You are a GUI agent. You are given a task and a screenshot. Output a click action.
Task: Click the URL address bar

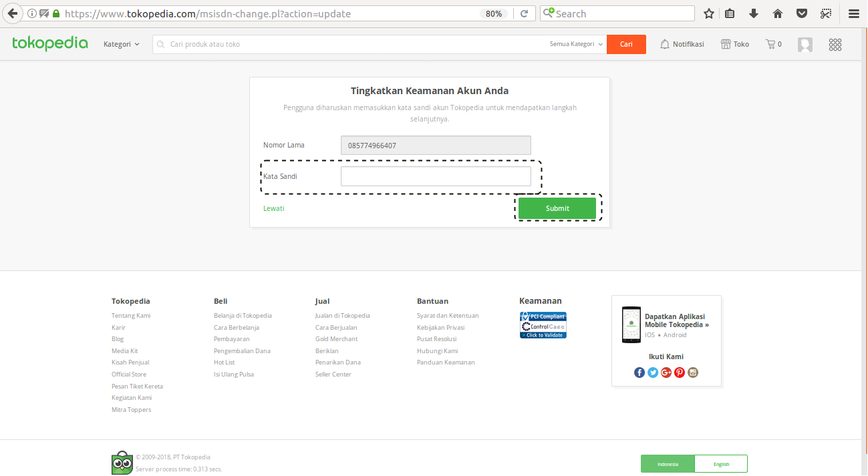(x=267, y=13)
